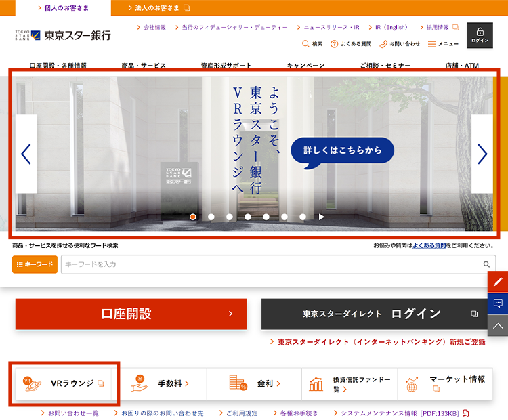
Task: Click the search magnifier in keyword field
Action: tap(486, 264)
